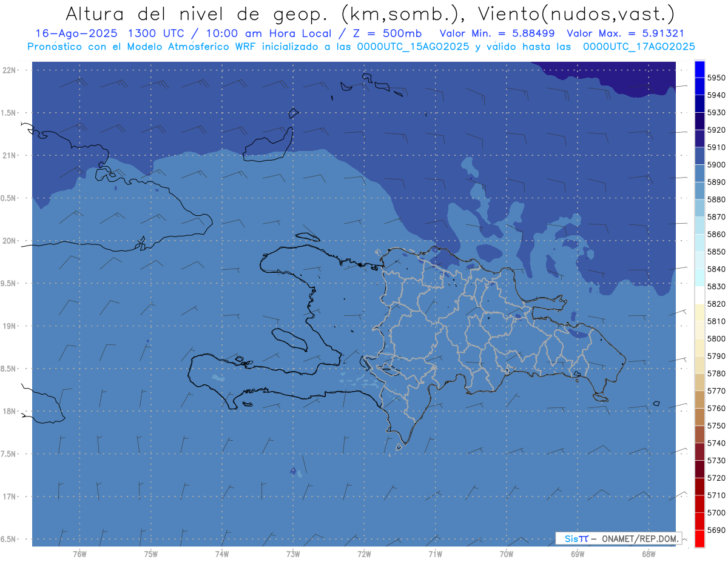Click the '0000UTC_15AGO2025' initialization time text
This screenshot has width=728, height=562.
[x=413, y=47]
